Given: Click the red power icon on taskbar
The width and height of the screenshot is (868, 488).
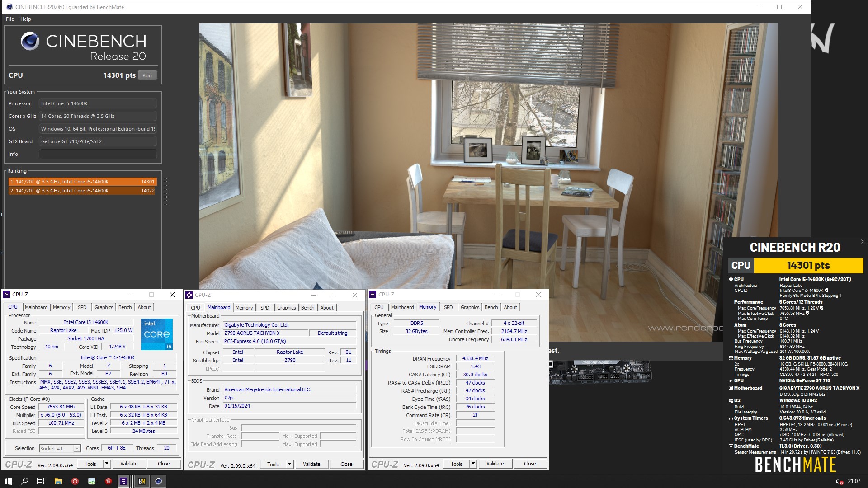Looking at the screenshot, I should pos(75,481).
